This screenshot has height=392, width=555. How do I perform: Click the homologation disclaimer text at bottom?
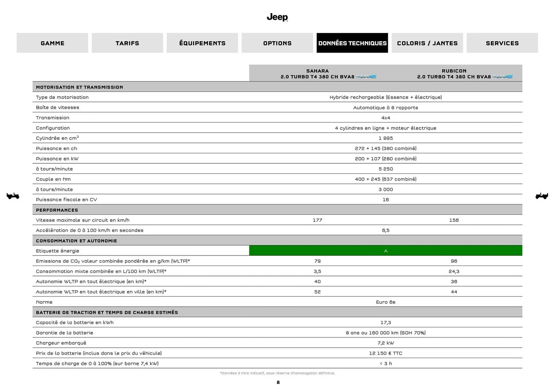[277, 373]
